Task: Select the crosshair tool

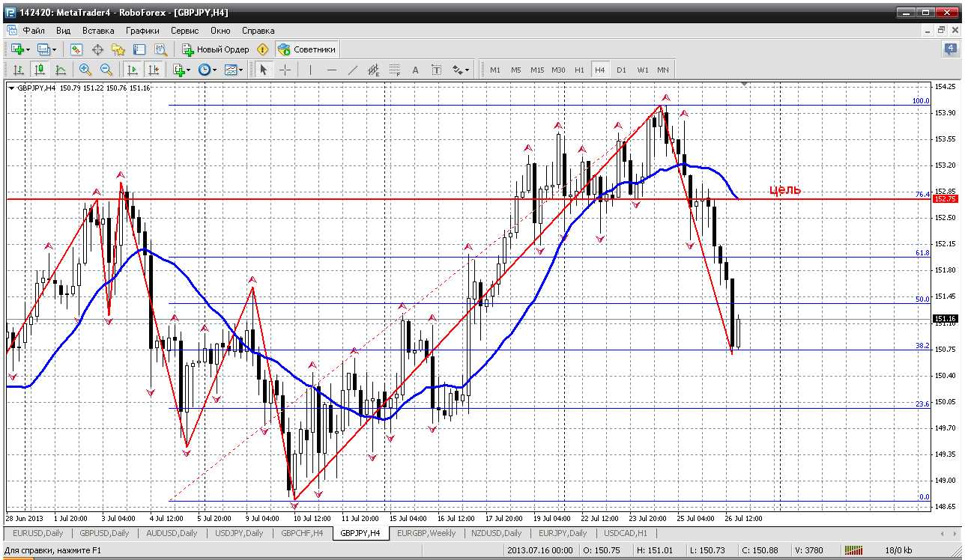Action: tap(285, 70)
